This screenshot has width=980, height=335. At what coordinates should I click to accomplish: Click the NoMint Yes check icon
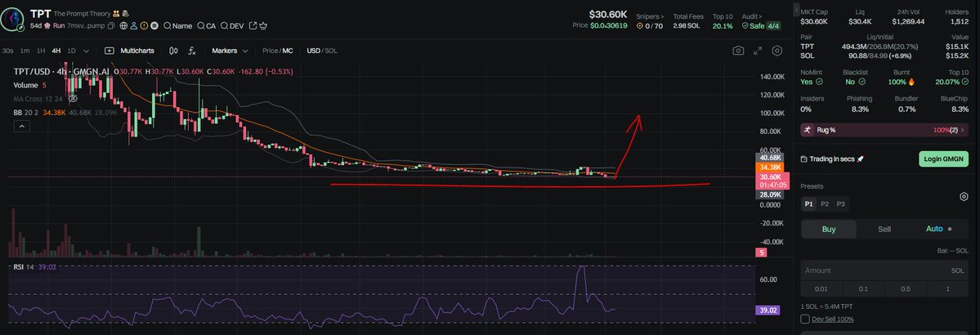[819, 82]
